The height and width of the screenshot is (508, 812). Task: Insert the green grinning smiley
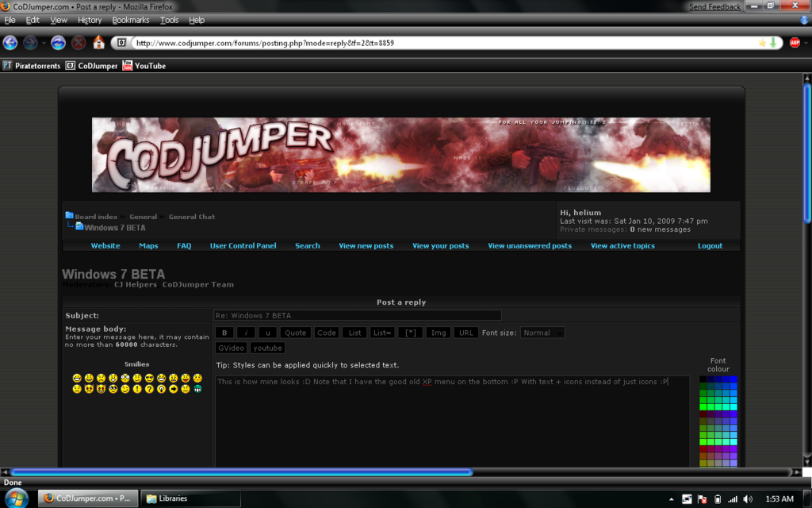click(197, 389)
